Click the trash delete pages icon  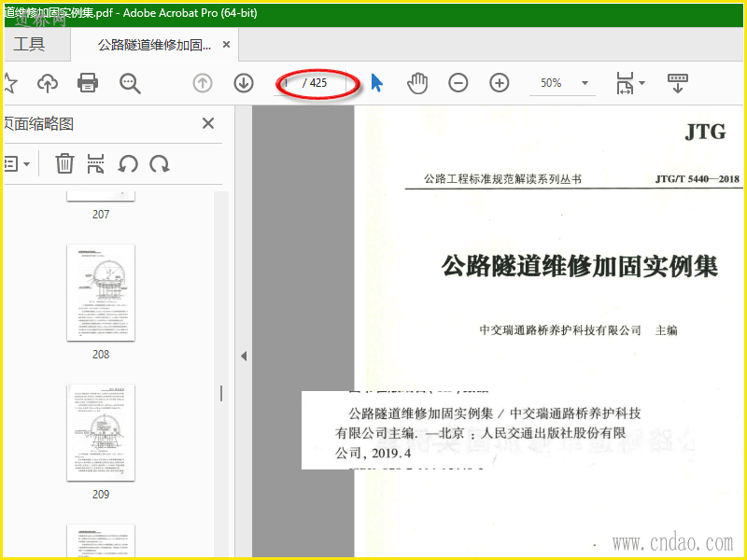pos(64,164)
